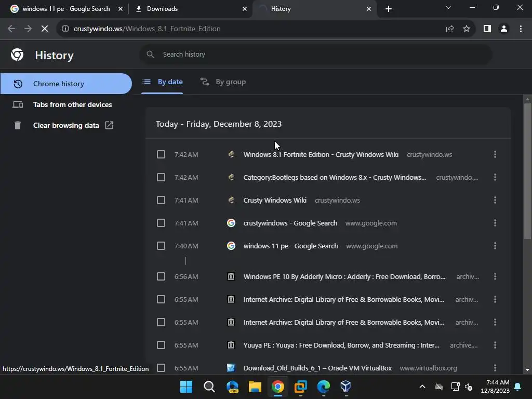The height and width of the screenshot is (399, 532).
Task: Close the Downloads tab
Action: pyautogui.click(x=245, y=9)
